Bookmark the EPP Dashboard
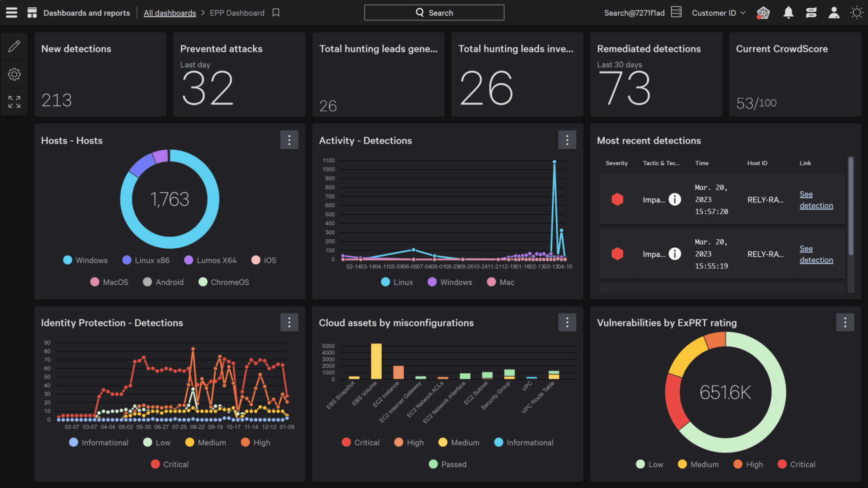Screen dimensions: 868x488 click(x=276, y=13)
